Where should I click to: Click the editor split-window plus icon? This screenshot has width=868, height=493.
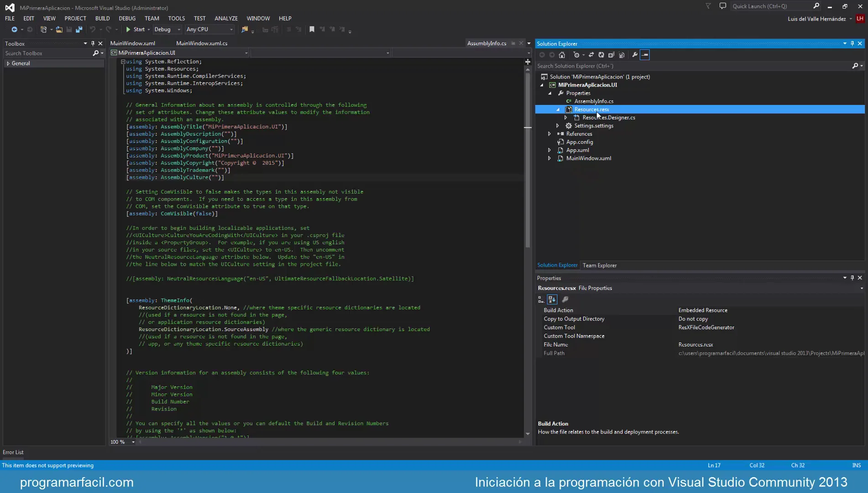point(528,62)
